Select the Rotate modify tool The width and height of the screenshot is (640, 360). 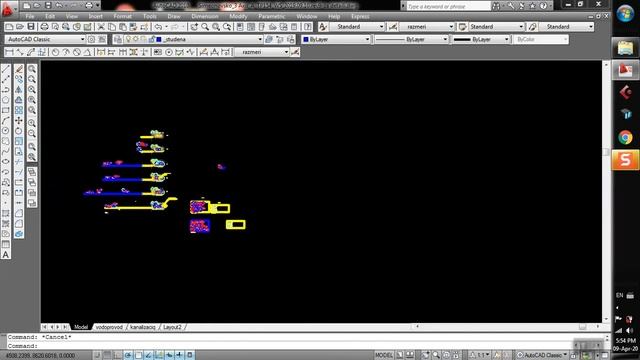point(19,131)
